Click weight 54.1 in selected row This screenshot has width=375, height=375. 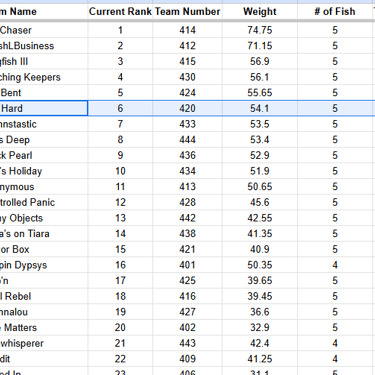[260, 108]
